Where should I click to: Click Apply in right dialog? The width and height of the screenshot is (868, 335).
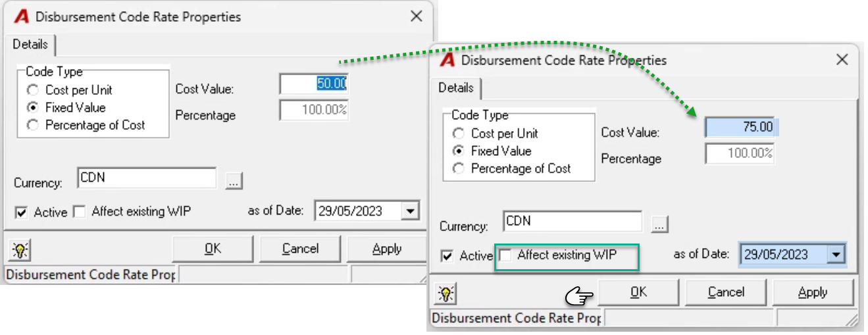[x=813, y=292]
